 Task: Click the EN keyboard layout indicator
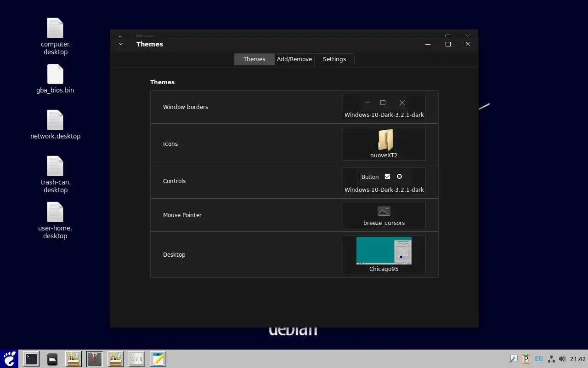539,359
